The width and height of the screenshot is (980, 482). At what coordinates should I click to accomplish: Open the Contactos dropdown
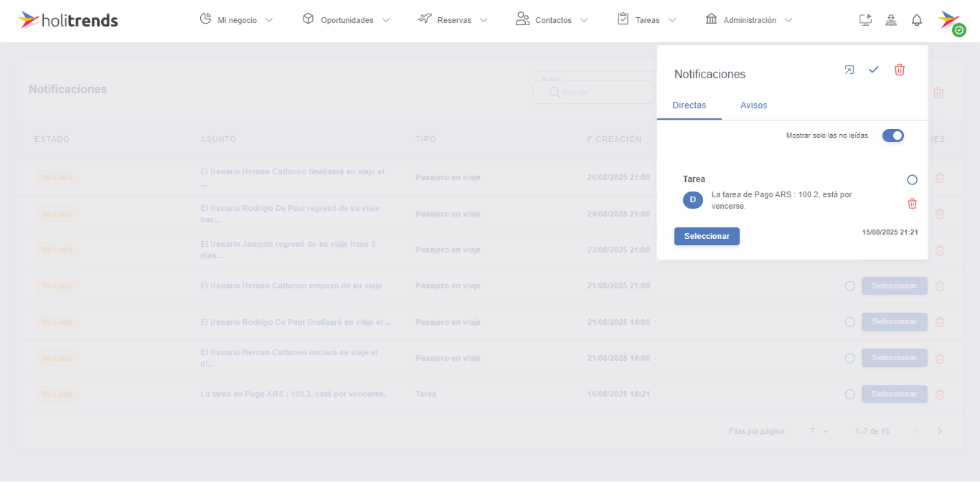coord(552,19)
